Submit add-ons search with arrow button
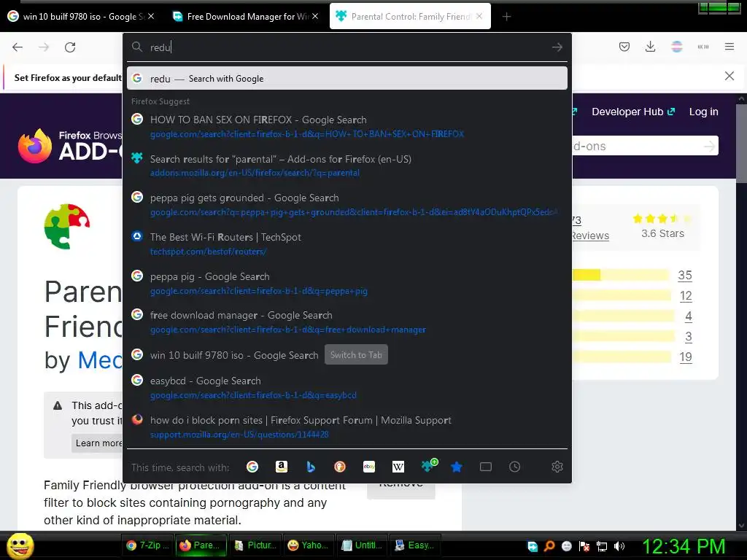This screenshot has width=747, height=560. click(x=710, y=146)
